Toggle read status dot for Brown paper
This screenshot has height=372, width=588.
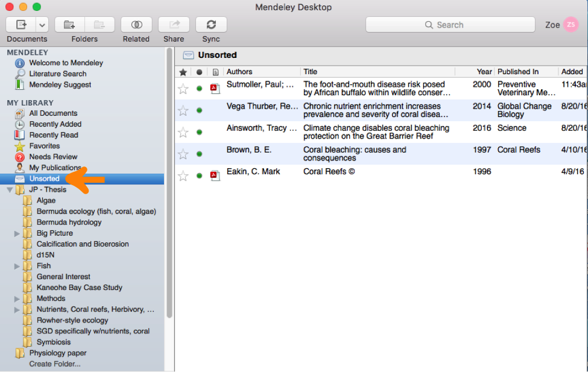click(199, 154)
